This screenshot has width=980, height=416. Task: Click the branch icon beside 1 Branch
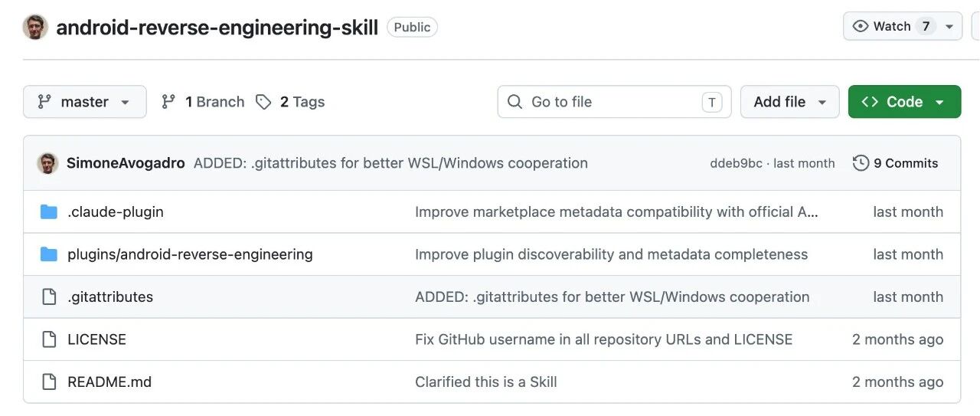168,102
